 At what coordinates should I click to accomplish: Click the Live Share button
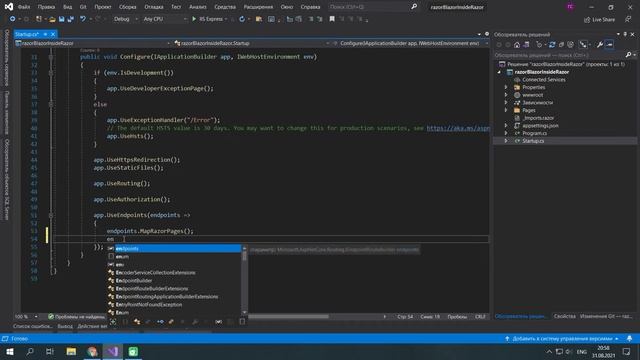tap(599, 20)
